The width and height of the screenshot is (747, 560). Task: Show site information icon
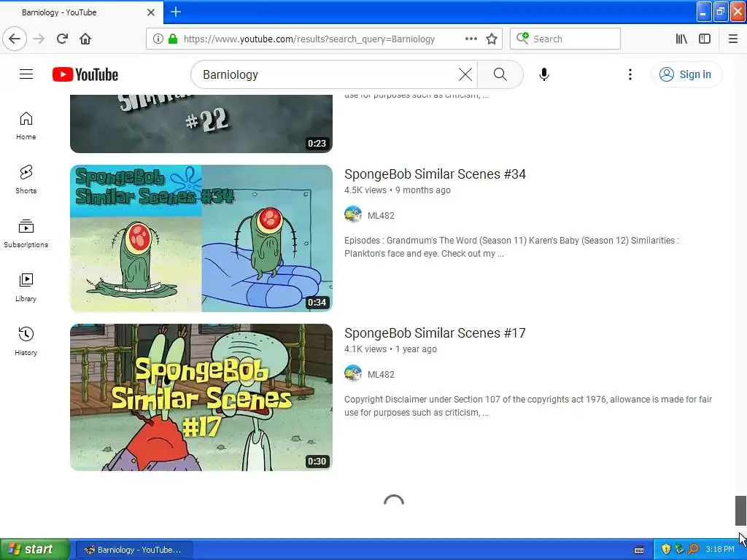click(158, 39)
